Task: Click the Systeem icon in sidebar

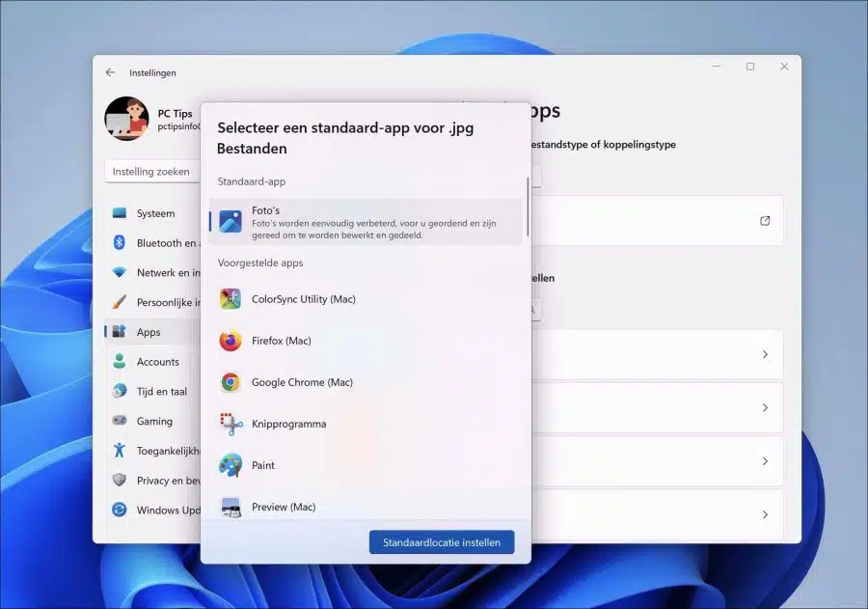Action: point(119,212)
